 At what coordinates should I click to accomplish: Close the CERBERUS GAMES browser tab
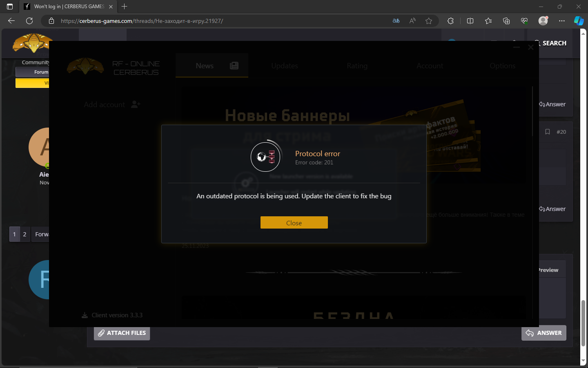point(111,7)
